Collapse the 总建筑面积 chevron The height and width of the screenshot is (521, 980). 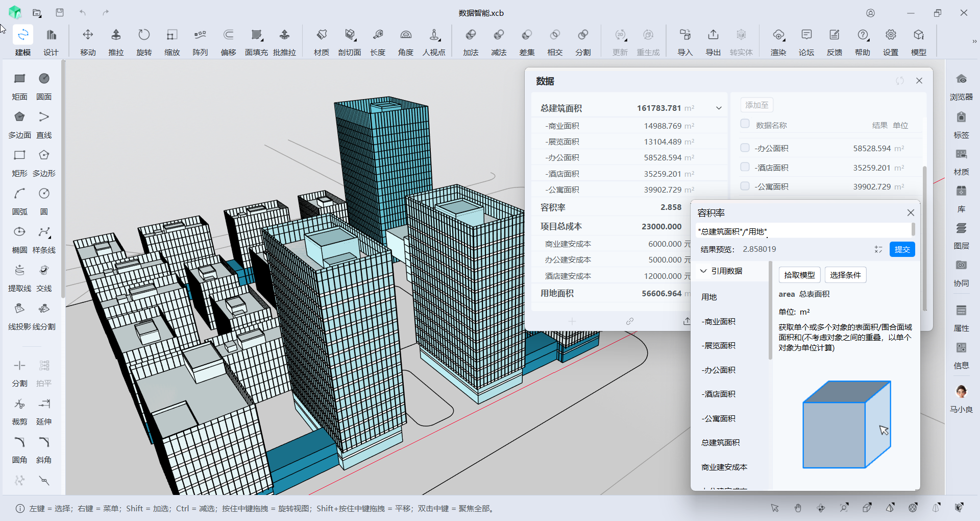tap(719, 108)
